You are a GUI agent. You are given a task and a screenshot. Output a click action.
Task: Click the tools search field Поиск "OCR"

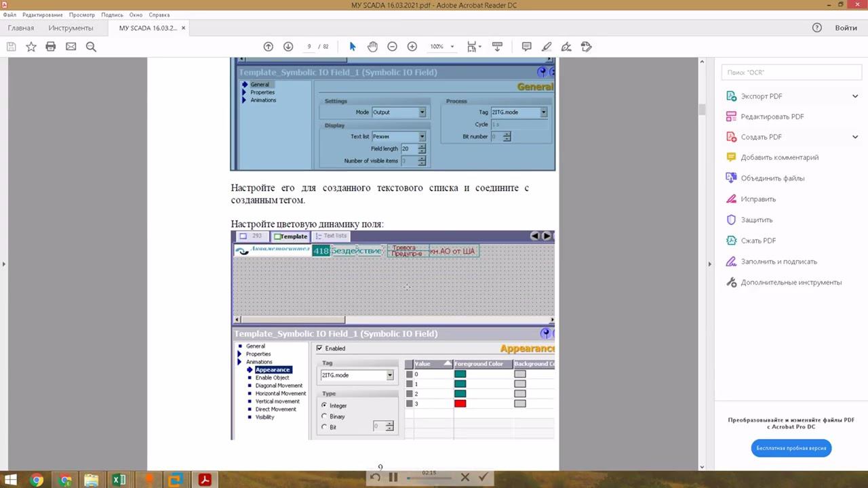791,72
